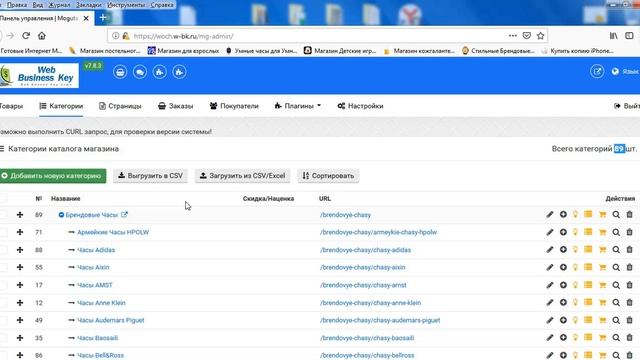Open a new browser tab with plus button
Screen dimensions: 640x360
pos(103,18)
